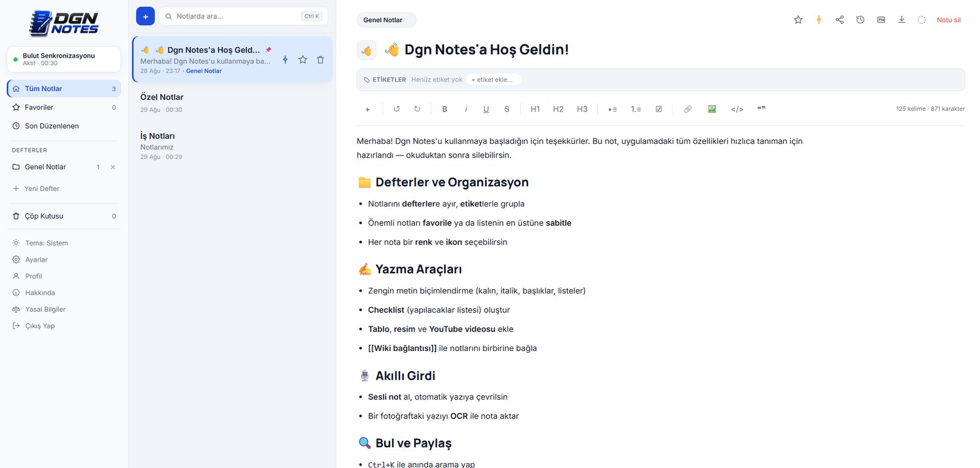The width and height of the screenshot is (980, 468).
Task: Click the dashed circle icon in the header
Action: coord(922,20)
